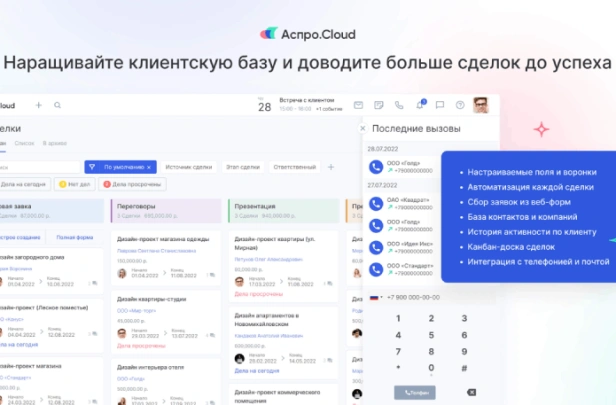The width and height of the screenshot is (616, 405).
Task: Switch to the Список view tab
Action: click(24, 144)
